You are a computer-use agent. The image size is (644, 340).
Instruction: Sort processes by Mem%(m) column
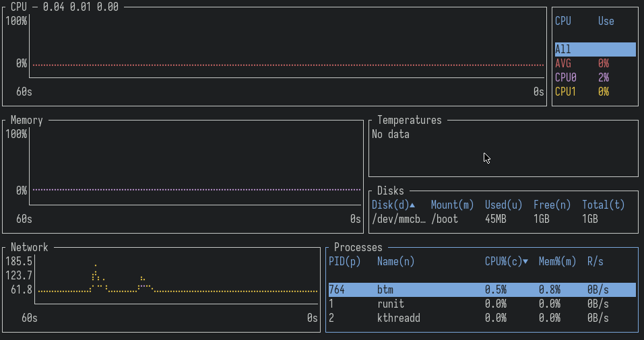tap(557, 261)
